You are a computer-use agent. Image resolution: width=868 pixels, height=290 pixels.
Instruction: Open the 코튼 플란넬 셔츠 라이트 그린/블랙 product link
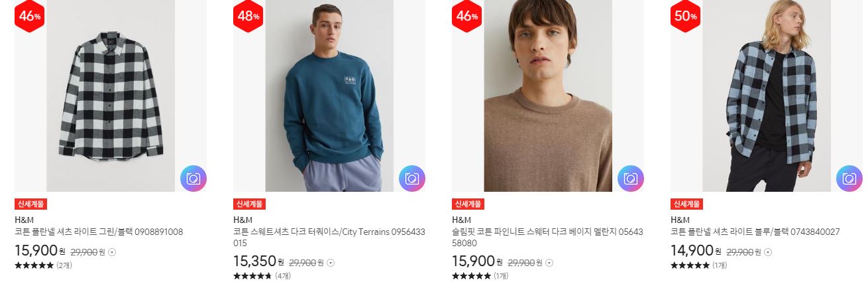pyautogui.click(x=99, y=232)
